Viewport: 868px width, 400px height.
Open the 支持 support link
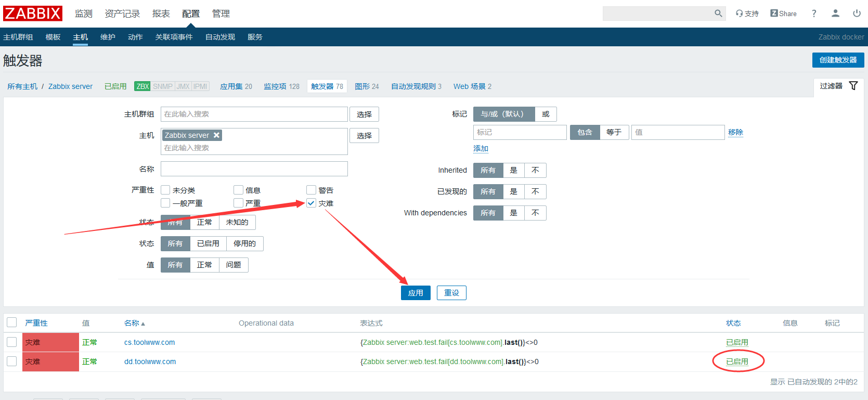pyautogui.click(x=747, y=14)
